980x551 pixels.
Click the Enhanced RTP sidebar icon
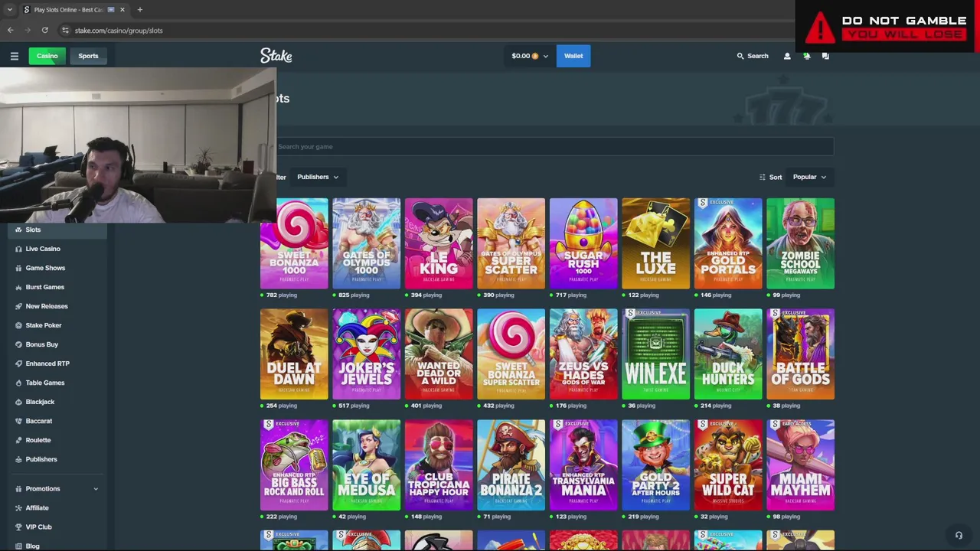(18, 364)
